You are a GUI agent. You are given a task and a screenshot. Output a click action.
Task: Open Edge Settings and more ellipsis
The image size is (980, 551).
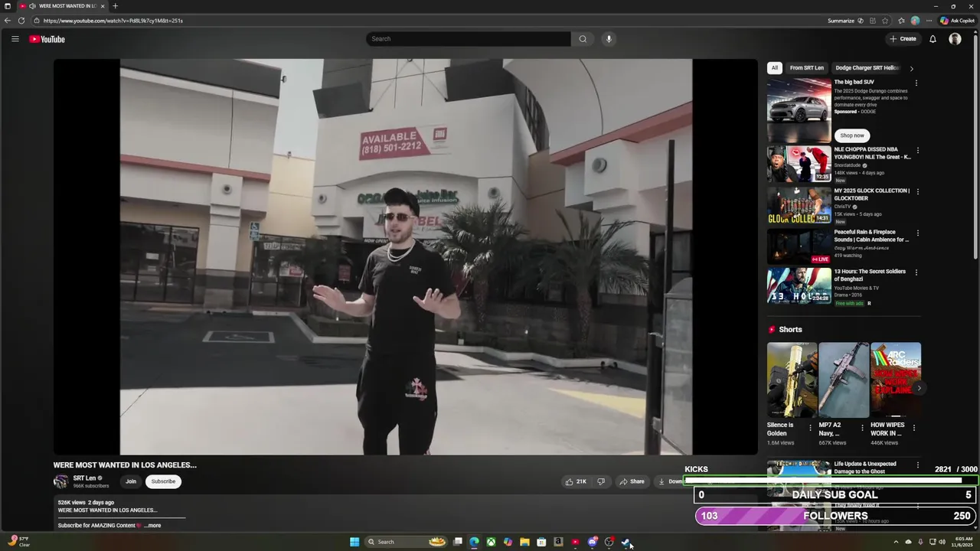coord(929,21)
